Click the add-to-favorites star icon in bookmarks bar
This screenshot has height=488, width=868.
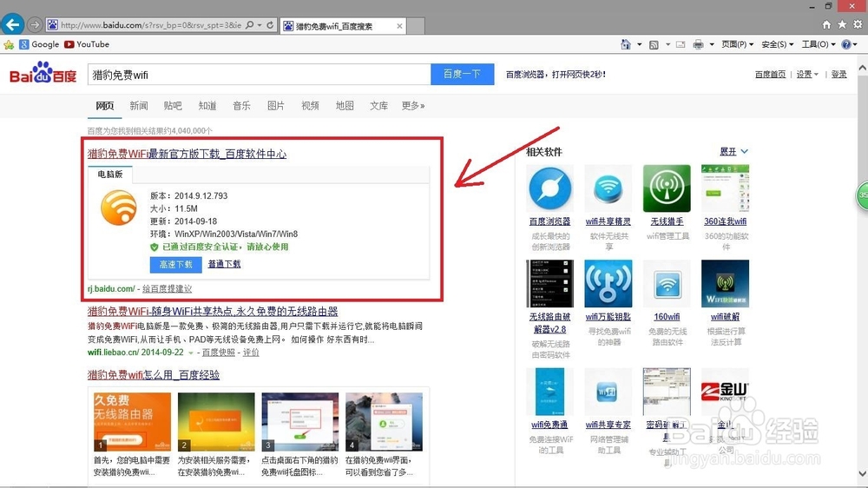[x=9, y=44]
